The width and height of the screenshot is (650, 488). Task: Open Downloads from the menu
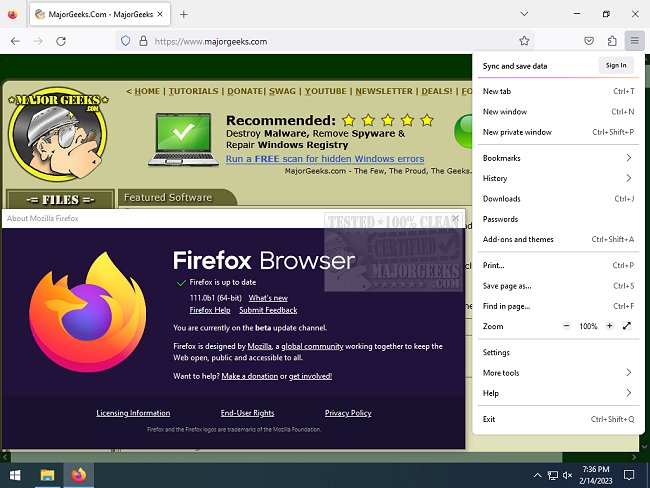point(558,199)
